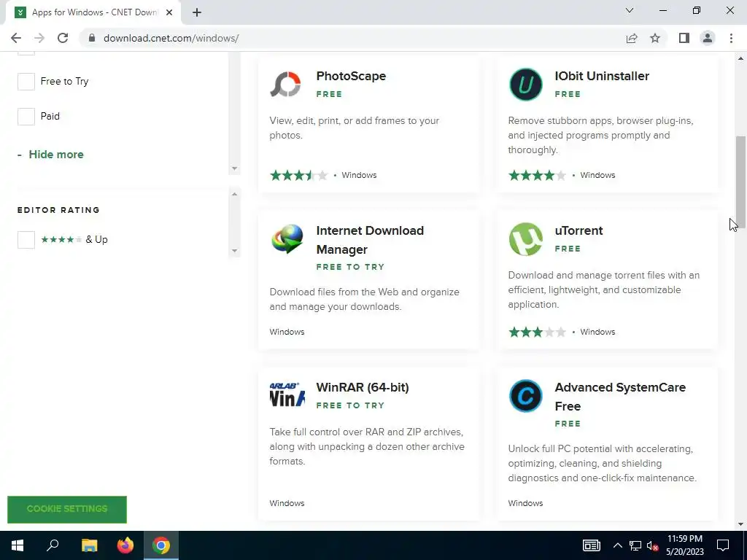Click the WinRAR FREE TO TRY label
The width and height of the screenshot is (747, 560).
coord(350,405)
